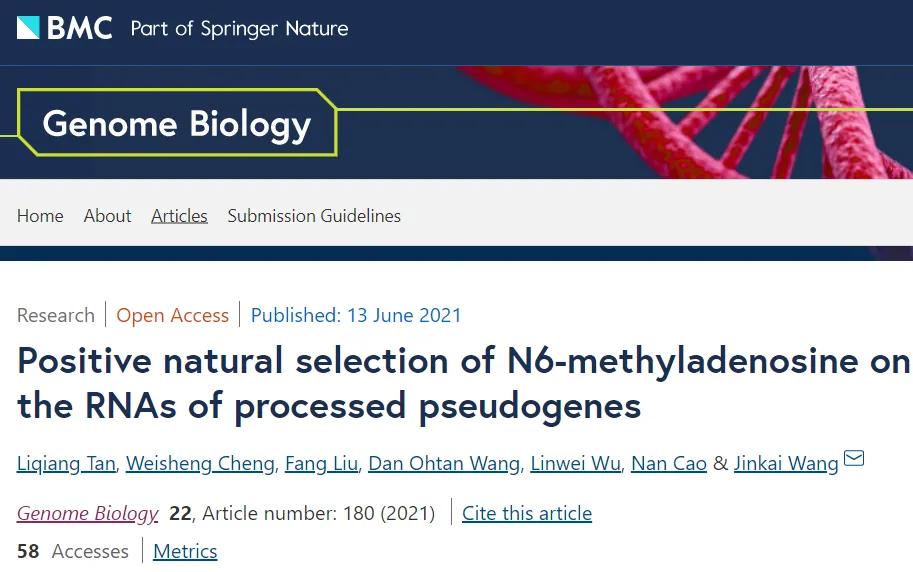Open the Home navigation item
Viewport: 913px width, 572px height.
tap(40, 216)
